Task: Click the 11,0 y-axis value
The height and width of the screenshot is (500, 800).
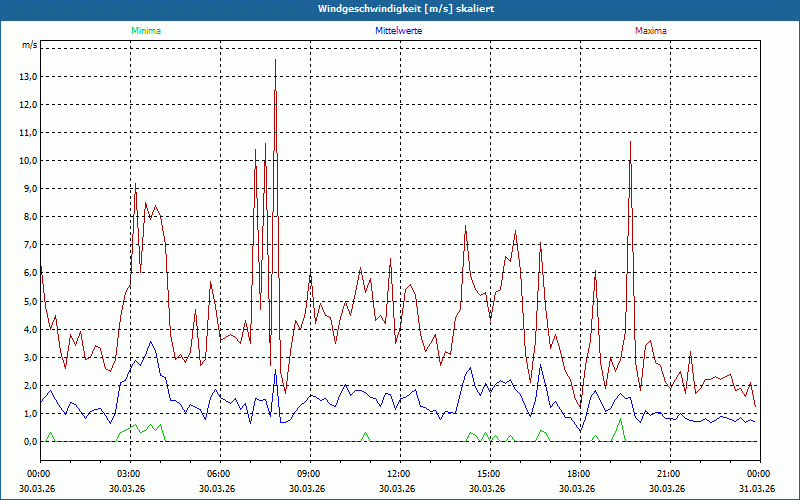Action: click(x=28, y=133)
